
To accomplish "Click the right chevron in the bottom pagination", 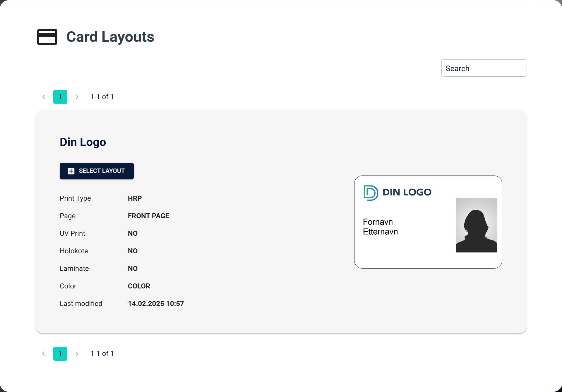I will click(77, 353).
